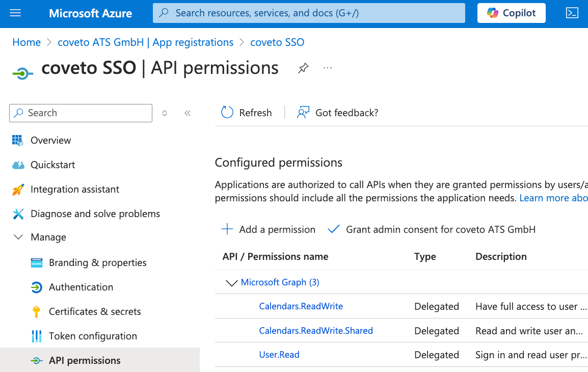588x372 pixels.
Task: Pin coveto SSO page to dashboard
Action: point(303,68)
